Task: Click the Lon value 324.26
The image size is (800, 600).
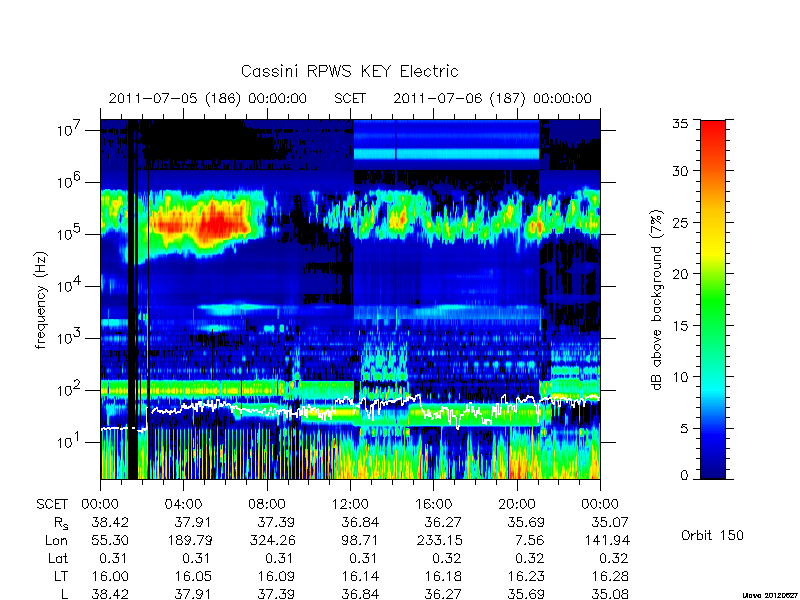Action: coord(273,540)
